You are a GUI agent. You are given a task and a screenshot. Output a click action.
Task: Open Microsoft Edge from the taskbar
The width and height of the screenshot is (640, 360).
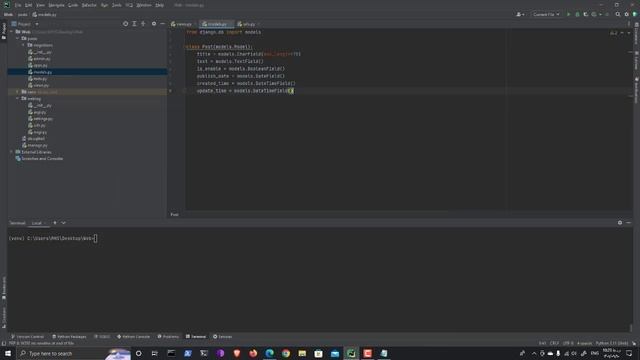pos(269,353)
